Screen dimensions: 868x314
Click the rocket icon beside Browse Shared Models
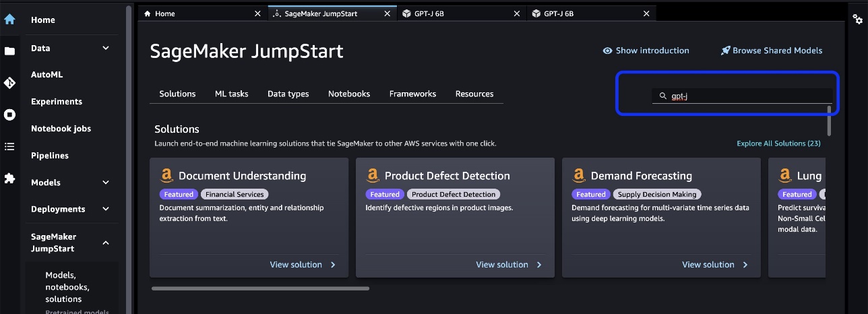pyautogui.click(x=725, y=51)
